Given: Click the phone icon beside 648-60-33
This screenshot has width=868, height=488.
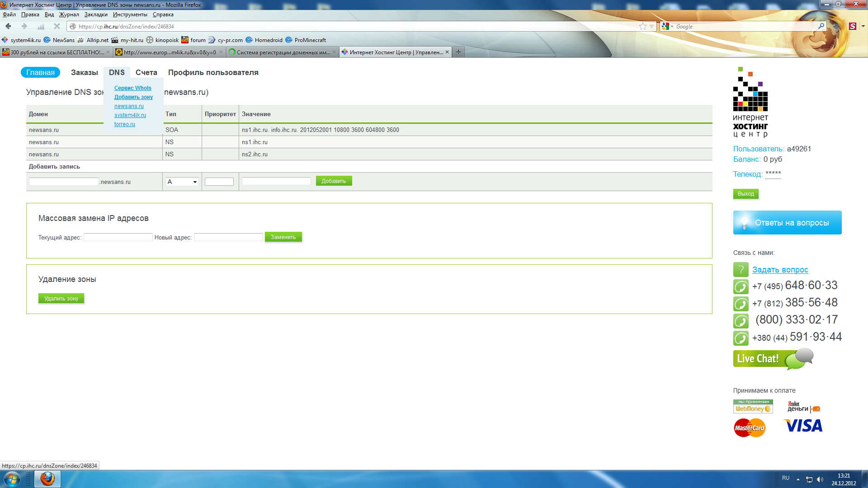Looking at the screenshot, I should tap(741, 286).
